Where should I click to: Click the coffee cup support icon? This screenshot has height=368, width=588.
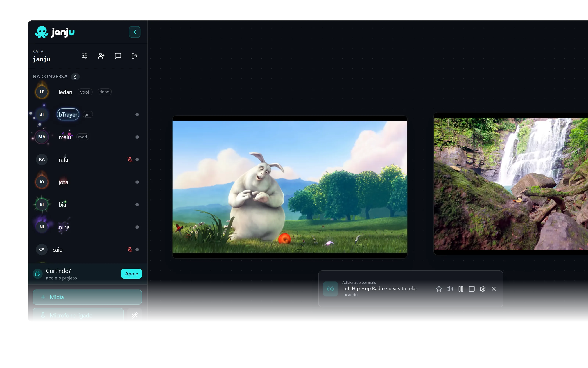(x=37, y=274)
